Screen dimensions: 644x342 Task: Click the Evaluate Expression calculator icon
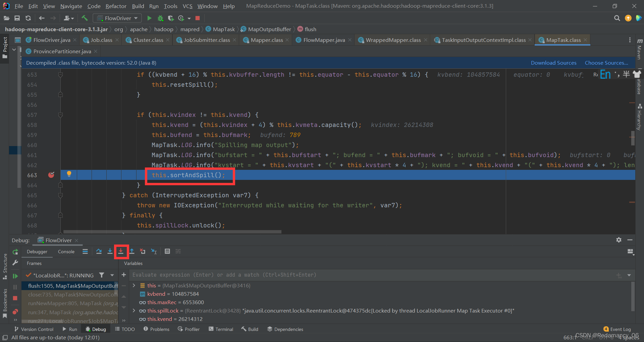167,251
